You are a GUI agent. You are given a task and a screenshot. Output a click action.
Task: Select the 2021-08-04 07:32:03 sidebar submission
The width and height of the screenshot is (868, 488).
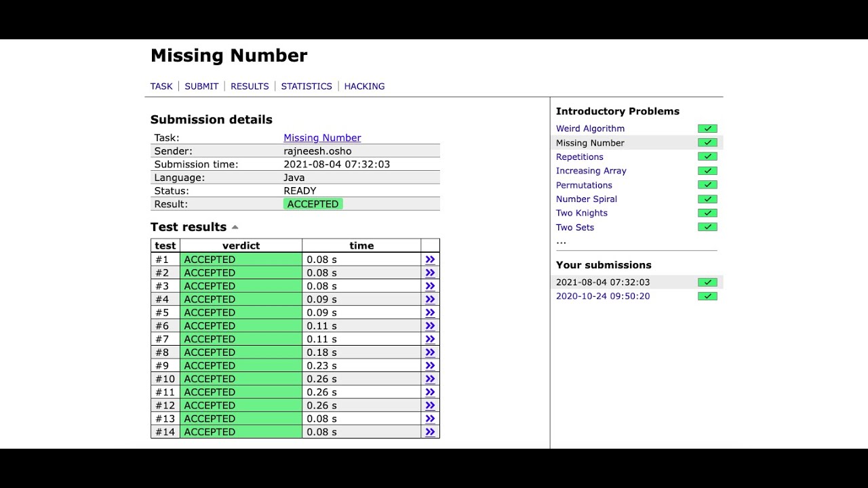[603, 283]
